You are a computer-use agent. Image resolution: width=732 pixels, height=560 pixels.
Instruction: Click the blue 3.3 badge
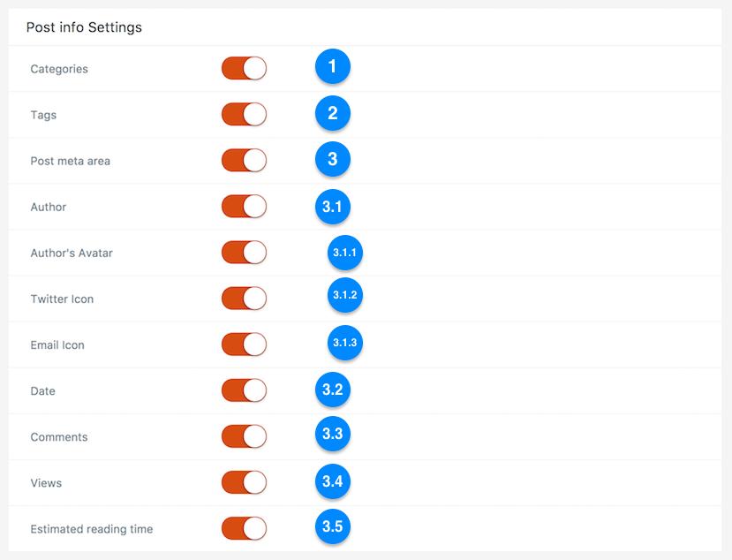tap(332, 434)
